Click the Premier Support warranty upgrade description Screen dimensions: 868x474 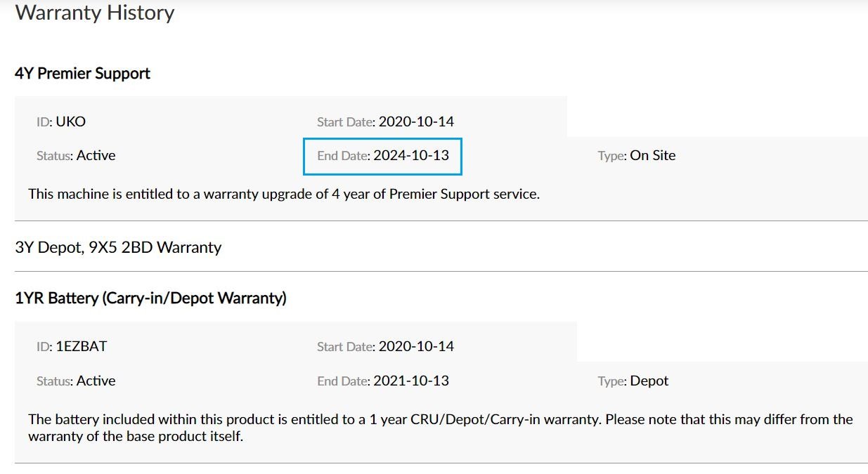(284, 195)
